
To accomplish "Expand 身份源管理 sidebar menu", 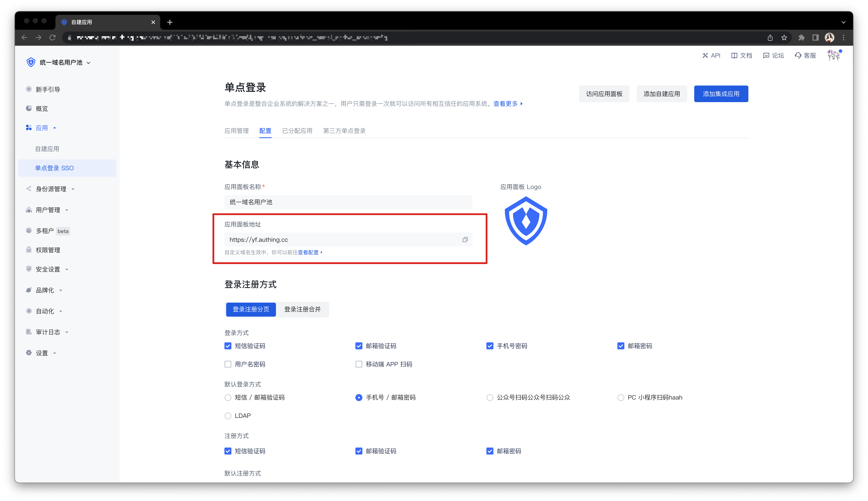I will (x=51, y=189).
